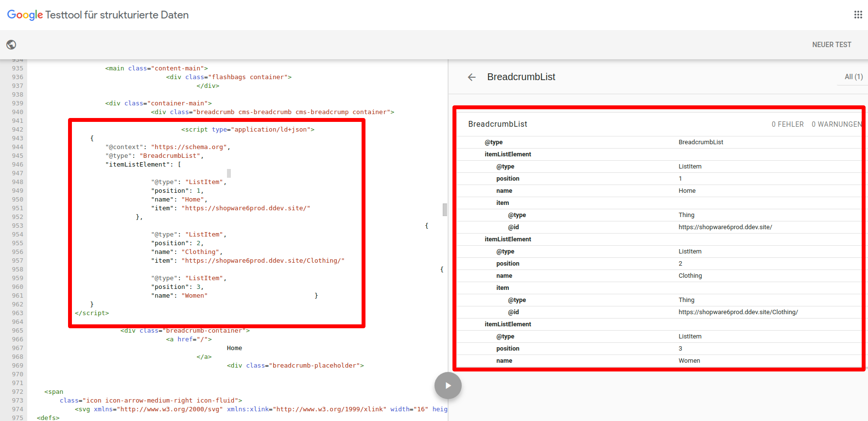Click the breadcrumb-placeholder div line
868x421 pixels.
point(295,366)
